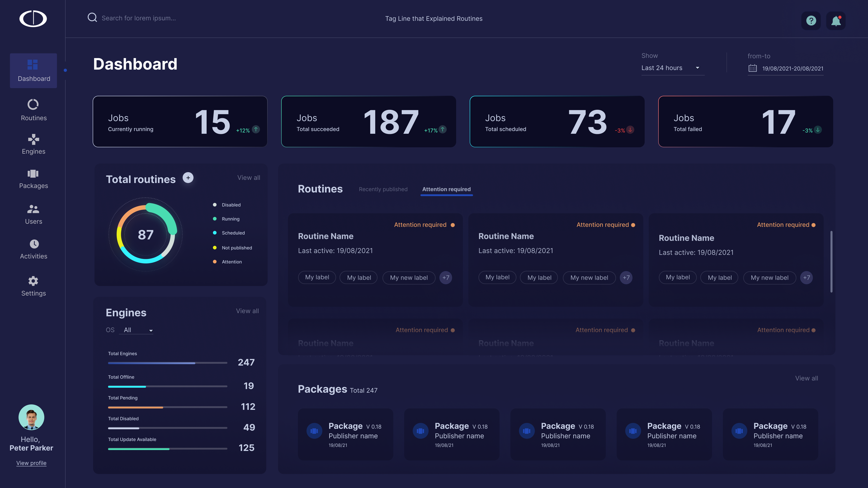The image size is (868, 488).
Task: Toggle the Scheduled legend entry
Action: (x=229, y=233)
